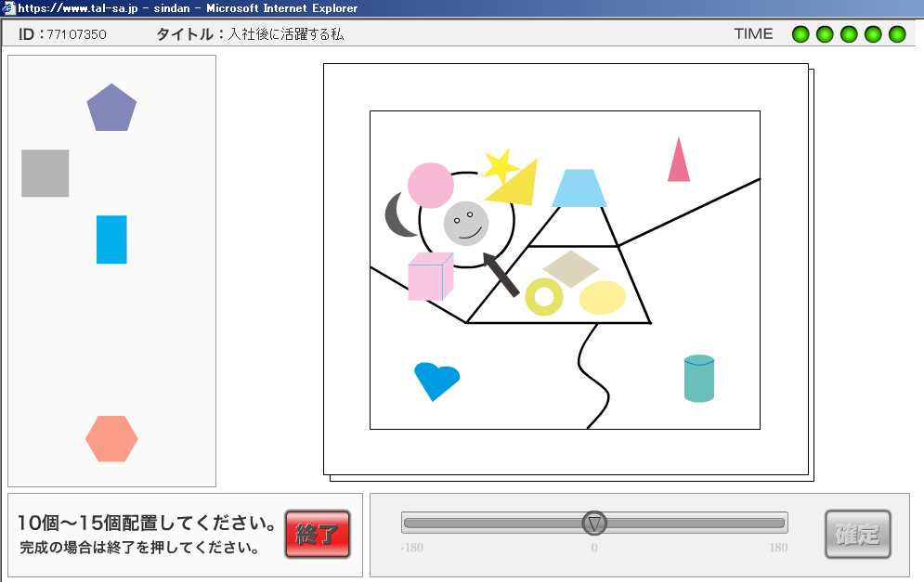Select the light blue trapezoid
924x582 pixels.
579,188
